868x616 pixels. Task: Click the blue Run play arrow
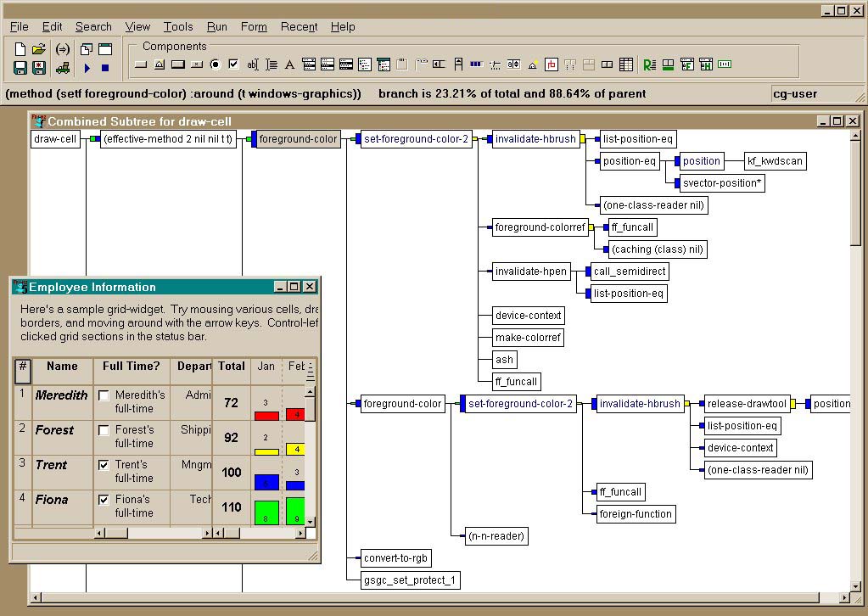tap(87, 68)
